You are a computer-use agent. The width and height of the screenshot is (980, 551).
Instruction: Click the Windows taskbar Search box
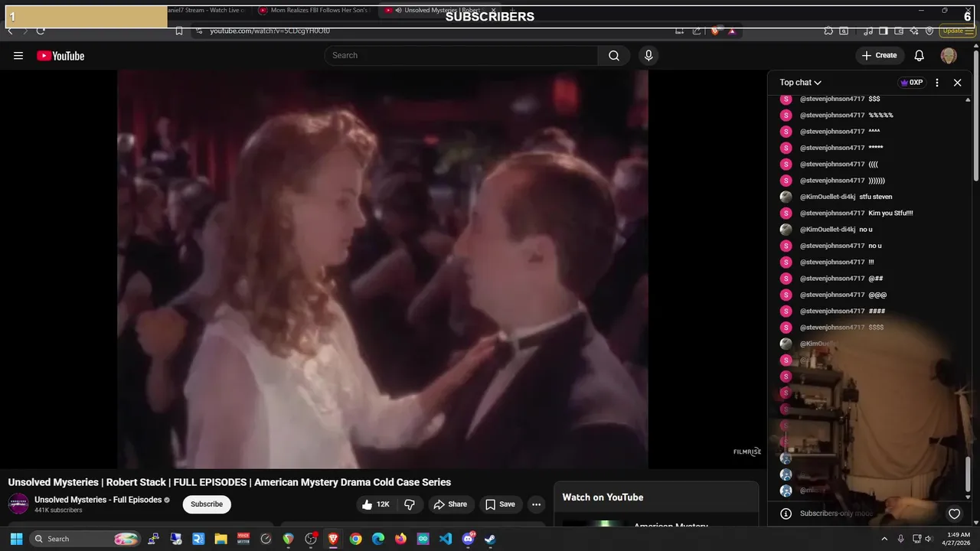point(85,539)
